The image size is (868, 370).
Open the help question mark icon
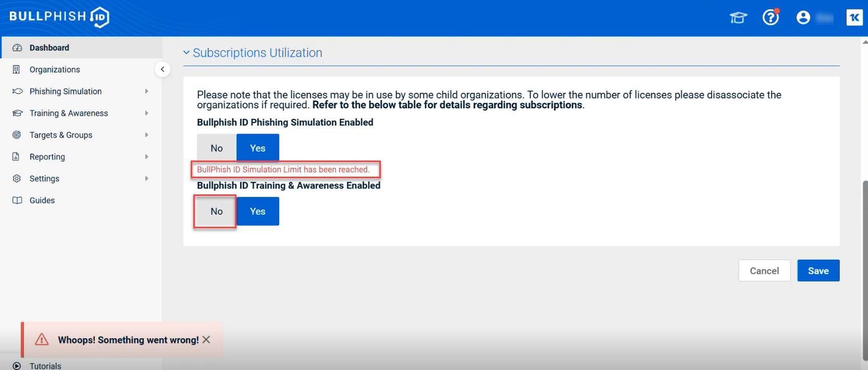pyautogui.click(x=771, y=17)
